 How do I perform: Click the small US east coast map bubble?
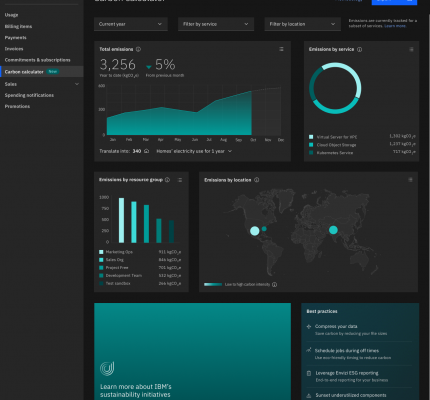click(264, 229)
